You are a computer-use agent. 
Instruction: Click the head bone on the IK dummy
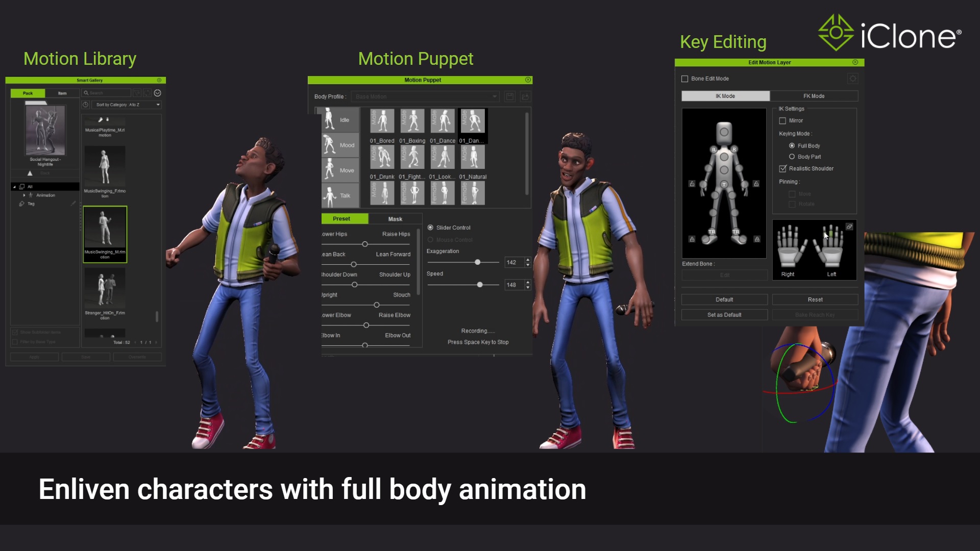(x=724, y=132)
